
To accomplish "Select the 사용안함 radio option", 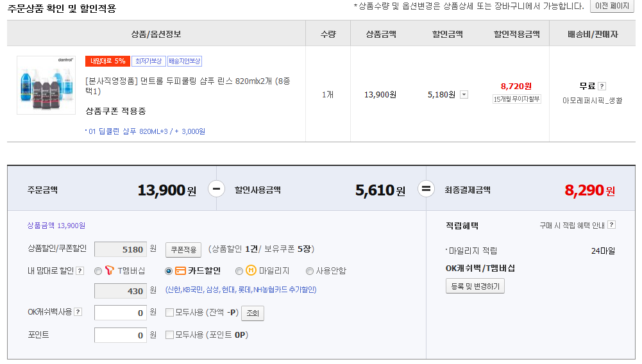I will click(310, 271).
